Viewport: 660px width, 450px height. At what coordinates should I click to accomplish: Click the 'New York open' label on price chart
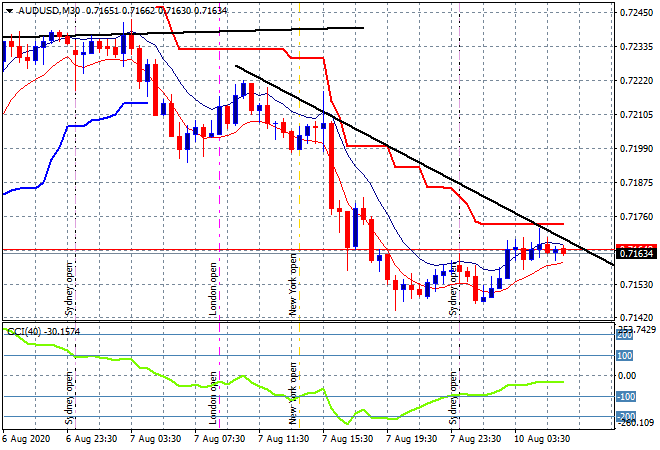coord(294,284)
